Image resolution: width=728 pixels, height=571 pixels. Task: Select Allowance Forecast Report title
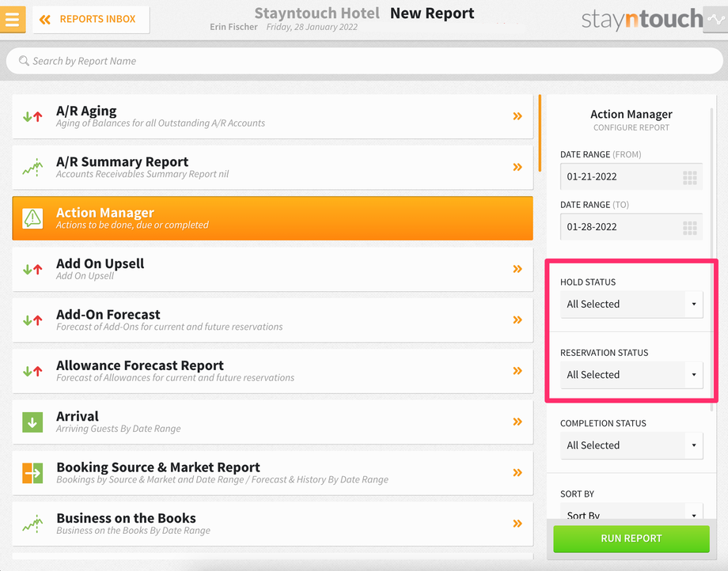pyautogui.click(x=140, y=365)
